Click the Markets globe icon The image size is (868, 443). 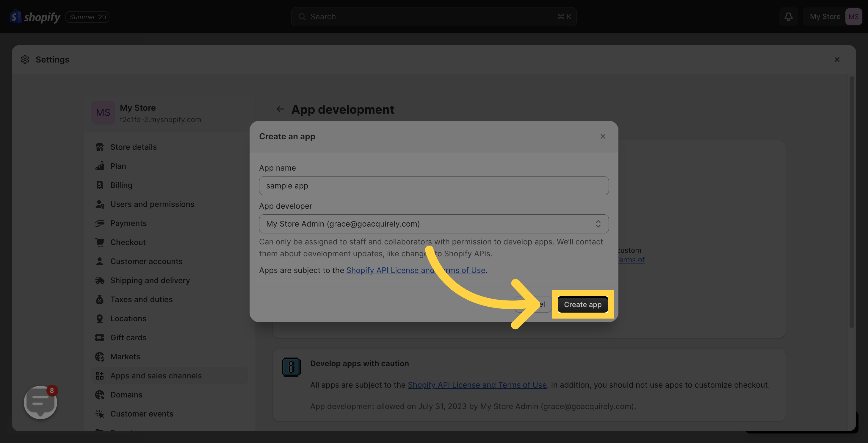100,357
